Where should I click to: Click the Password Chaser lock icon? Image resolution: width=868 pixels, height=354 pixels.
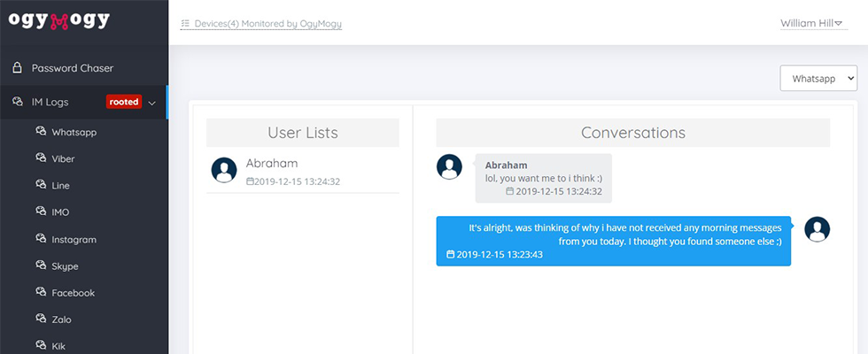pos(17,68)
